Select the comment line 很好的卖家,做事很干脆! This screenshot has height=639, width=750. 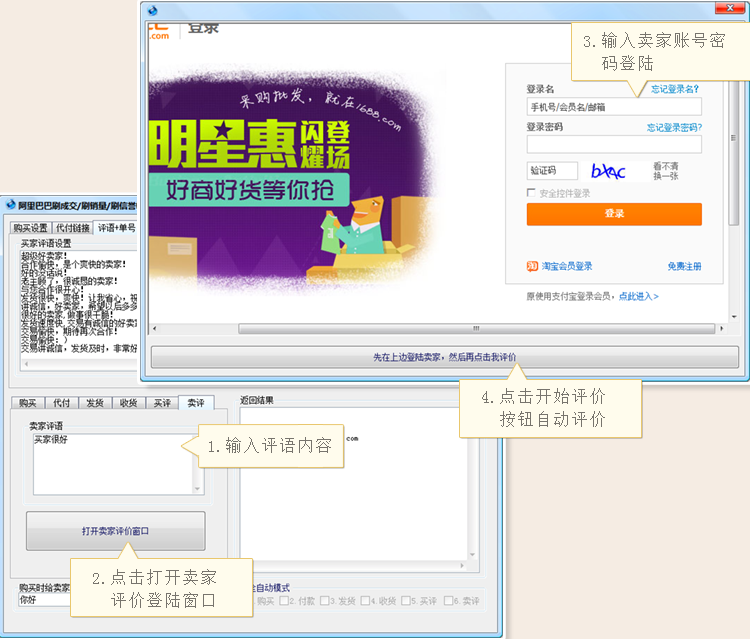pyautogui.click(x=67, y=315)
